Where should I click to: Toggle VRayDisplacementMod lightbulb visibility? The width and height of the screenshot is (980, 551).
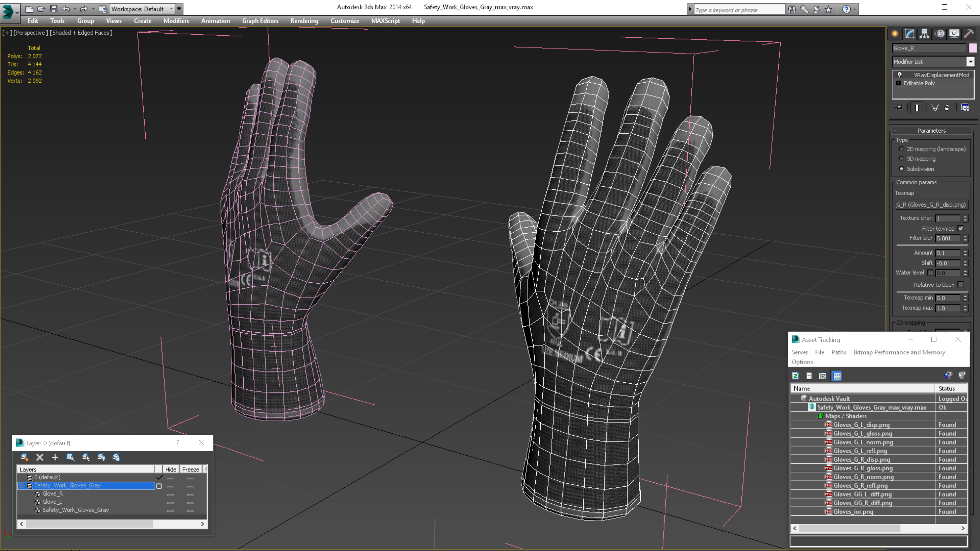point(900,75)
